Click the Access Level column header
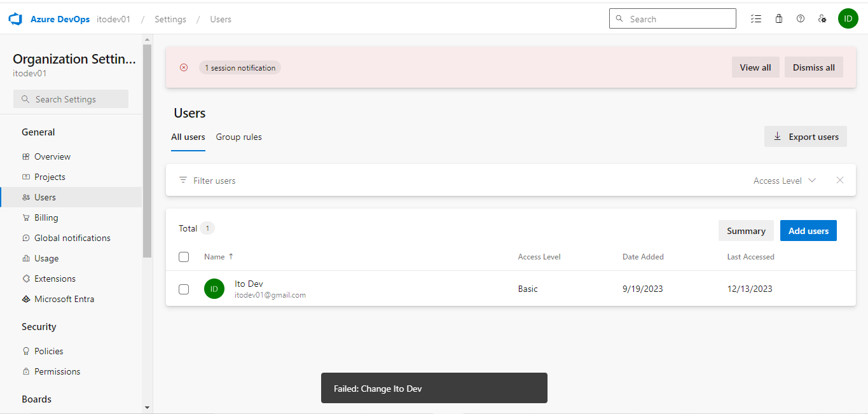868x414 pixels. (539, 257)
